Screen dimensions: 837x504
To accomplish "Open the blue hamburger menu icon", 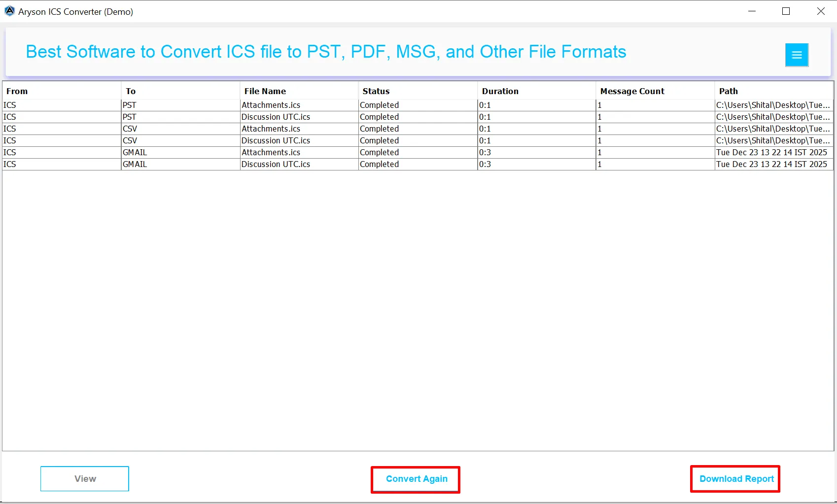I will (x=797, y=55).
